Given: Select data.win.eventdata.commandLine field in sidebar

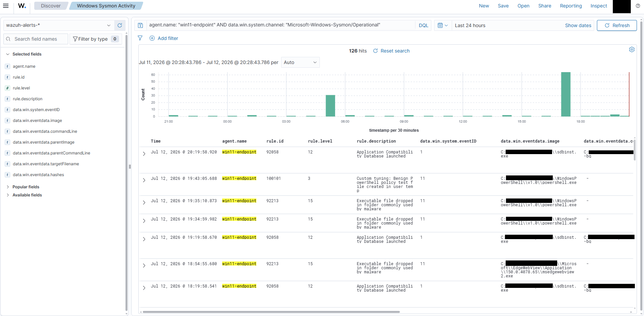Looking at the screenshot, I should [45, 131].
